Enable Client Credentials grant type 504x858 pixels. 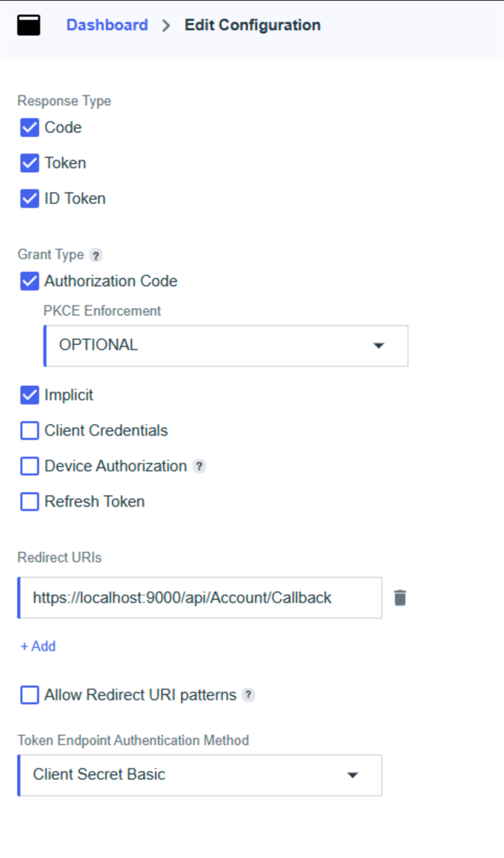(30, 431)
